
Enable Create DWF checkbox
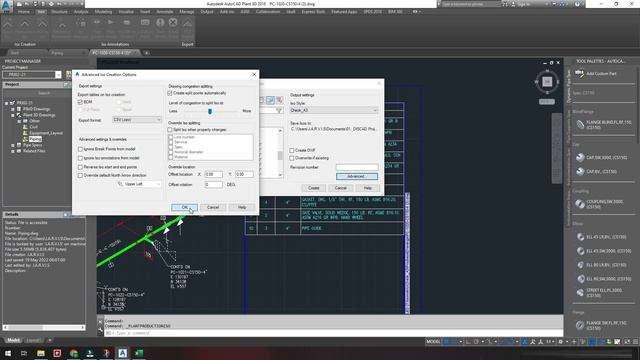point(292,150)
